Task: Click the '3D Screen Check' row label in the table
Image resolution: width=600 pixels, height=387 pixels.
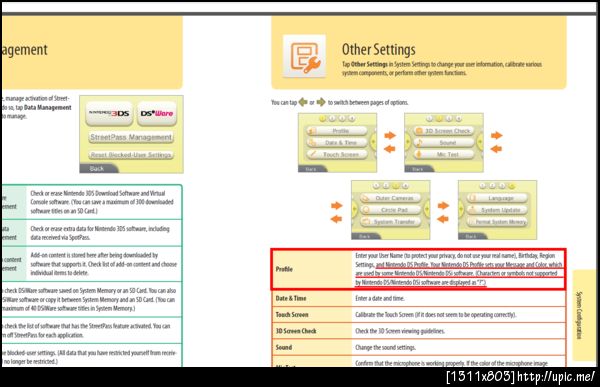Action: [x=296, y=331]
